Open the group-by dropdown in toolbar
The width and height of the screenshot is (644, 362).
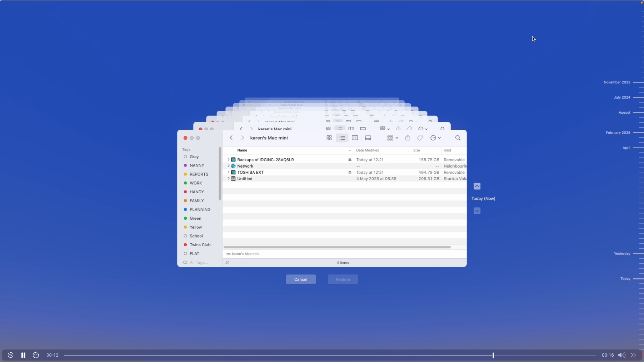click(393, 138)
